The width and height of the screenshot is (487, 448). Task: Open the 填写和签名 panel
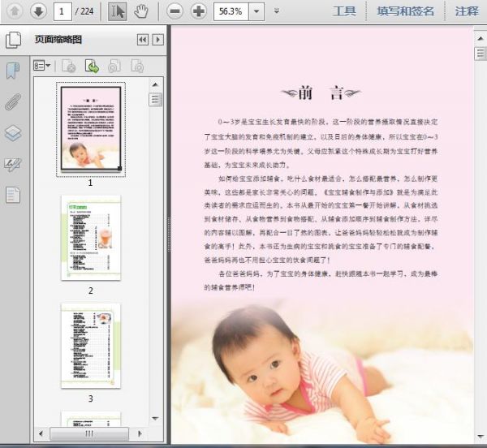pos(405,11)
